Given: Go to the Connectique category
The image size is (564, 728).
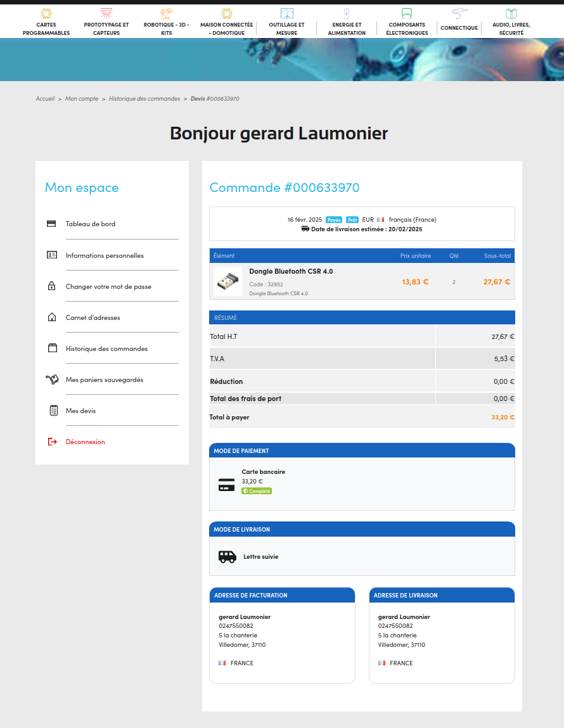Looking at the screenshot, I should (x=459, y=22).
